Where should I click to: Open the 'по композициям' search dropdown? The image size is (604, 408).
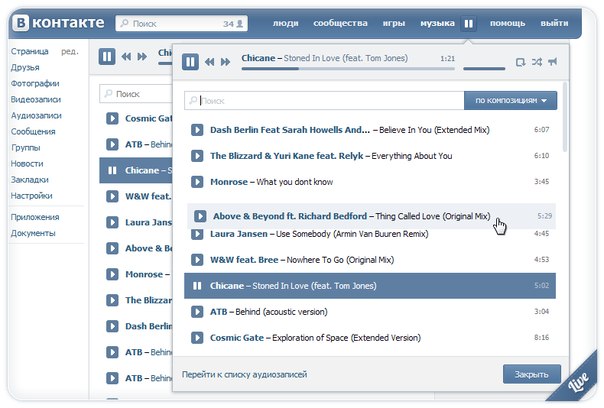coord(510,101)
